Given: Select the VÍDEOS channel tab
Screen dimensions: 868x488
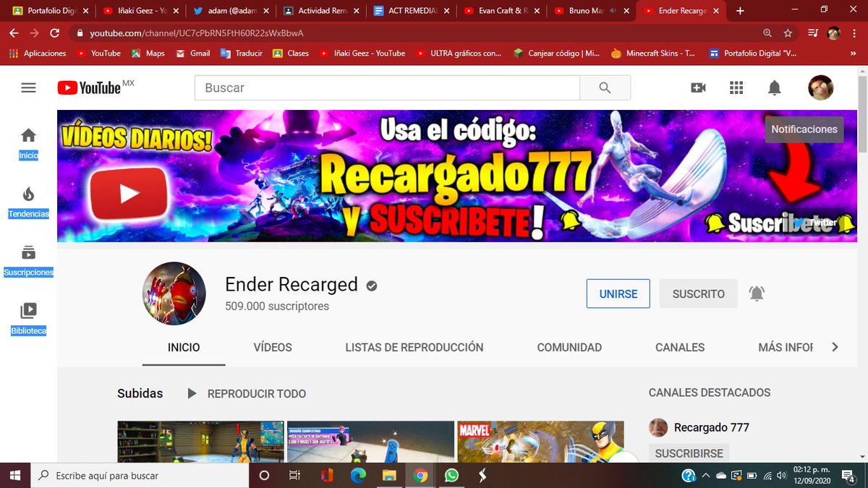Looking at the screenshot, I should tap(273, 347).
